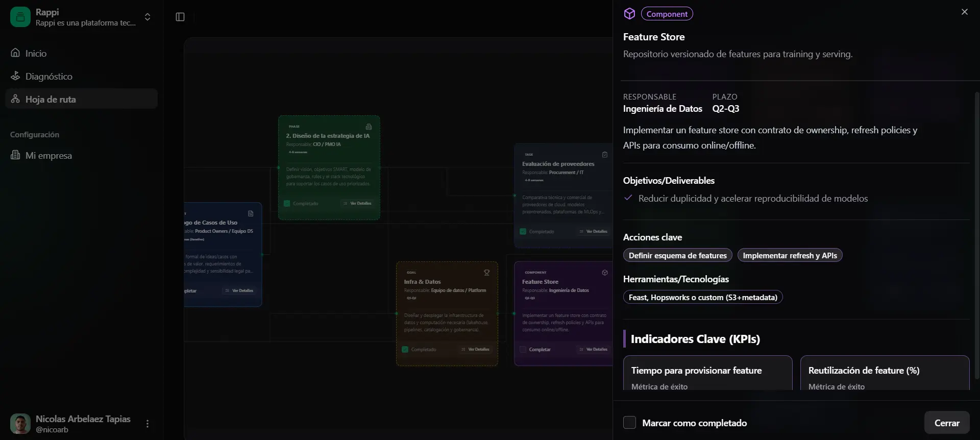This screenshot has width=980, height=440.
Task: Click trophy goal icon on Infra & Datos card
Action: point(486,273)
